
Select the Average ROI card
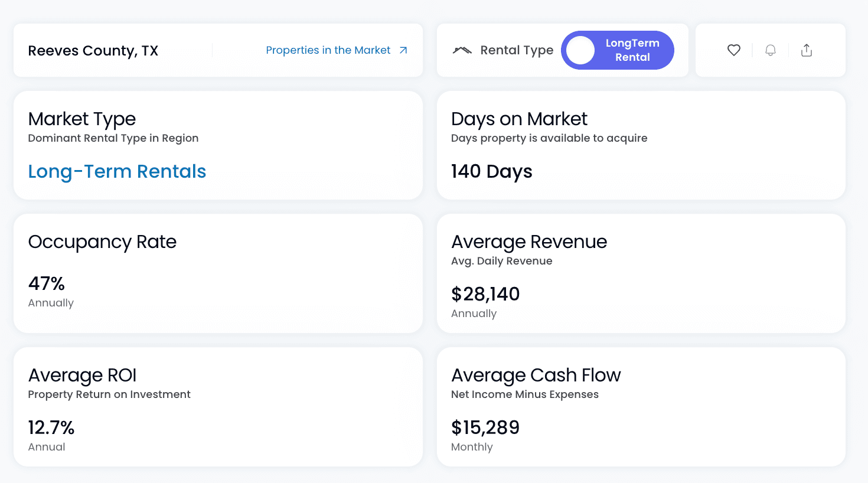pyautogui.click(x=218, y=407)
